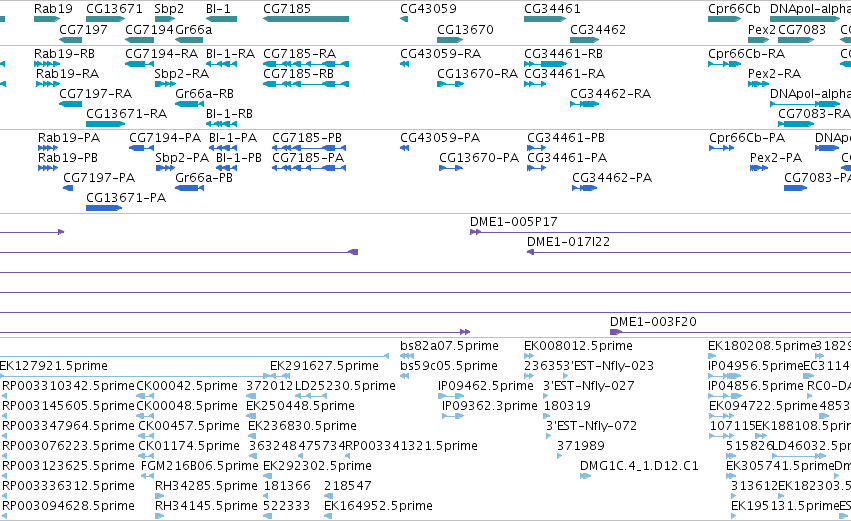
Task: Click the 3'EST-Nfly-027 label
Action: 589,386
